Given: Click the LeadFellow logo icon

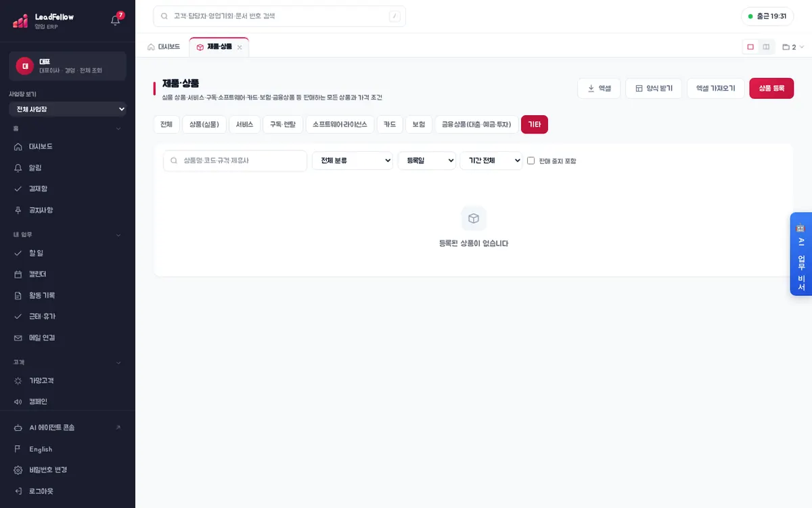Looking at the screenshot, I should [x=20, y=21].
